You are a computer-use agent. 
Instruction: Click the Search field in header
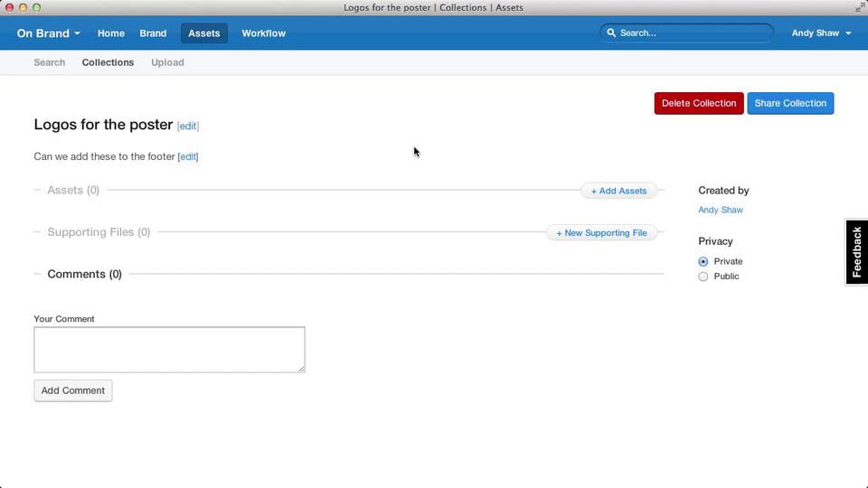pos(686,33)
